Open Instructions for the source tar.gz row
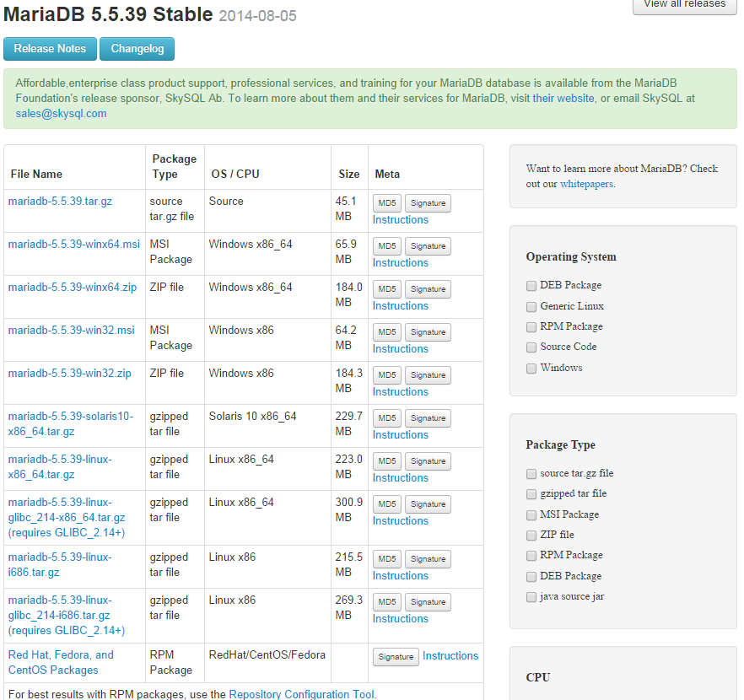 [x=401, y=220]
